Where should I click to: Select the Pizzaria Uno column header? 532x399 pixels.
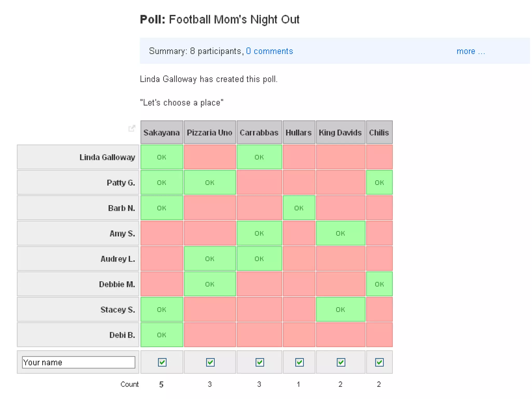pyautogui.click(x=210, y=132)
